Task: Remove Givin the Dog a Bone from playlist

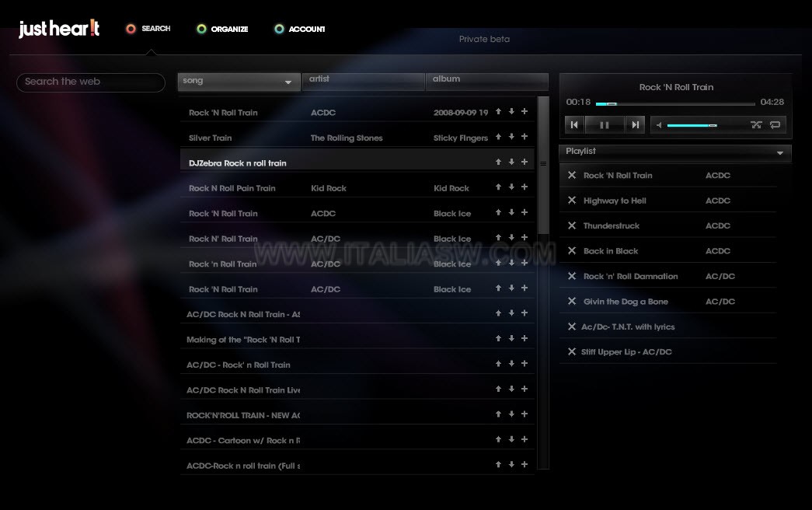Action: (572, 301)
